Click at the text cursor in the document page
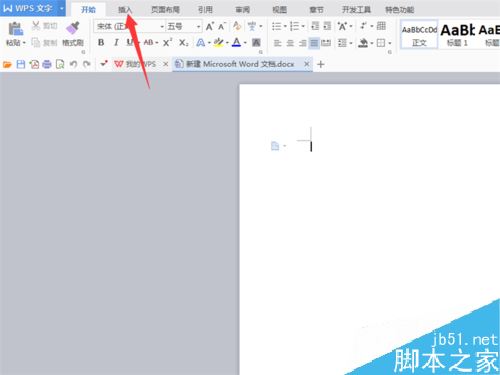500x375 pixels. [311, 146]
